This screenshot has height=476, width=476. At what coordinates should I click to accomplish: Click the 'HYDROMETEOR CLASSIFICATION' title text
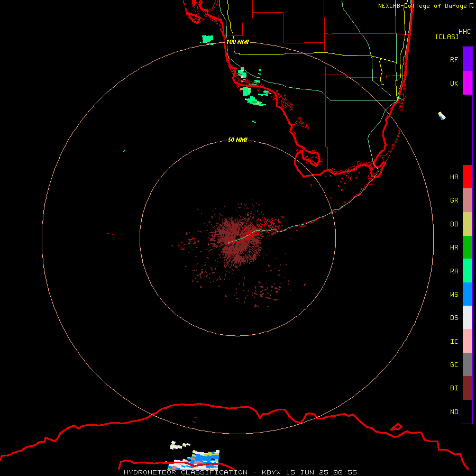click(186, 472)
